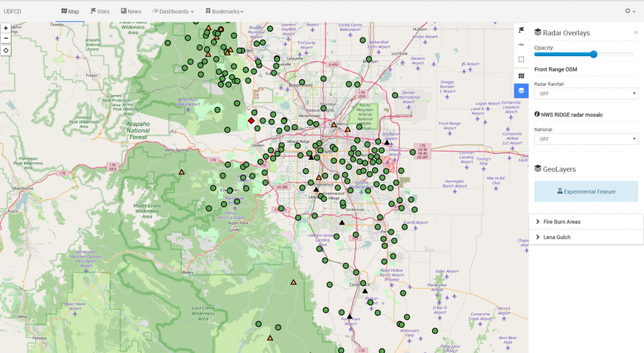Open the settings gear menu
This screenshot has width=644, height=353.
pos(630,11)
